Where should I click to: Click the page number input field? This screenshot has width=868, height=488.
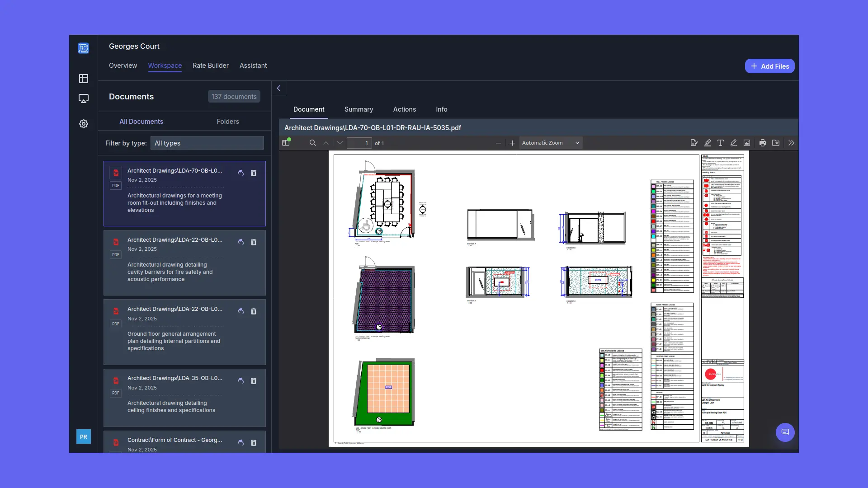[x=359, y=143]
